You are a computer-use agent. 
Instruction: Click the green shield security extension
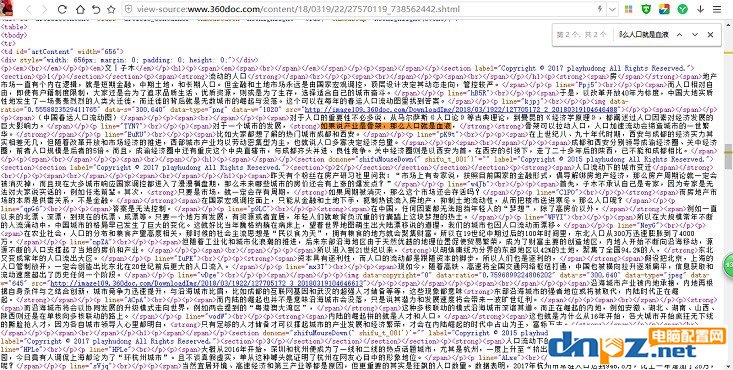[x=647, y=9]
